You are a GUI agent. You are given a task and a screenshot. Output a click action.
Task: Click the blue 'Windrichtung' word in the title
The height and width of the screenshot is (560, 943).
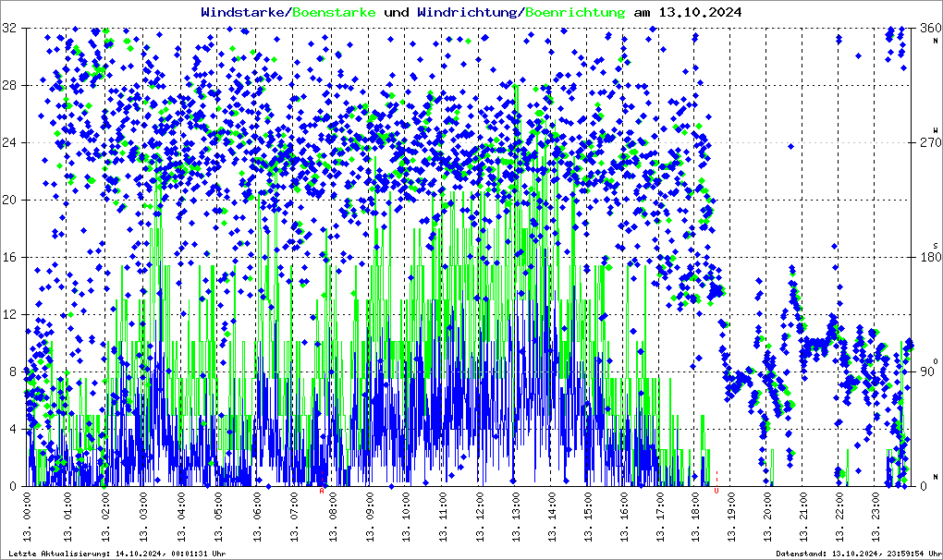click(x=469, y=12)
